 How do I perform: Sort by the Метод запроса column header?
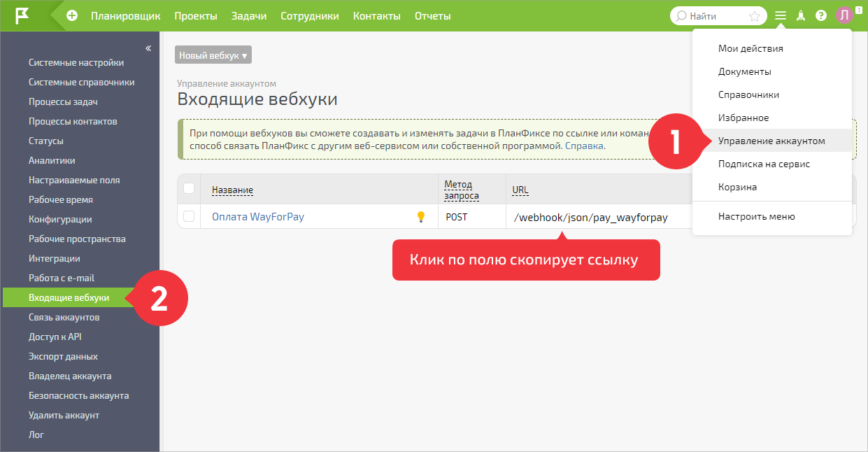click(462, 190)
